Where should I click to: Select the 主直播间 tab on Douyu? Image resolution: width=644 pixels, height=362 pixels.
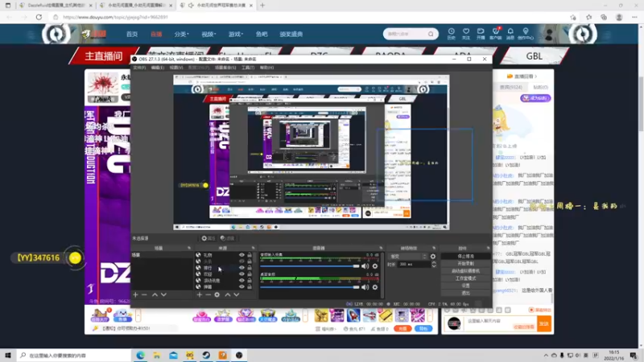coord(104,56)
